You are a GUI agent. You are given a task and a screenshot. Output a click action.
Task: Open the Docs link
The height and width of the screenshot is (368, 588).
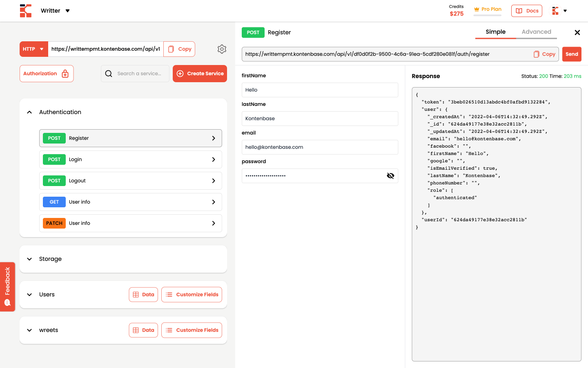click(527, 11)
